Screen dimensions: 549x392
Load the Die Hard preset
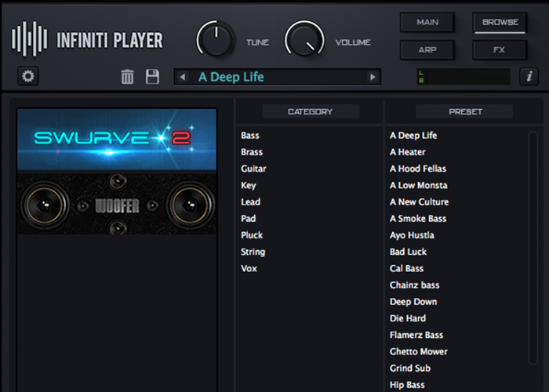click(408, 318)
